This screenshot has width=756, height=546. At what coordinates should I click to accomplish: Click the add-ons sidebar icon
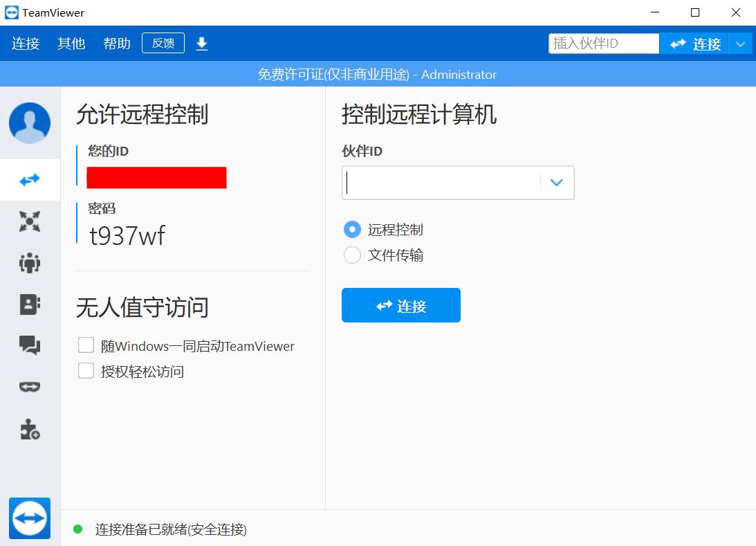[29, 429]
